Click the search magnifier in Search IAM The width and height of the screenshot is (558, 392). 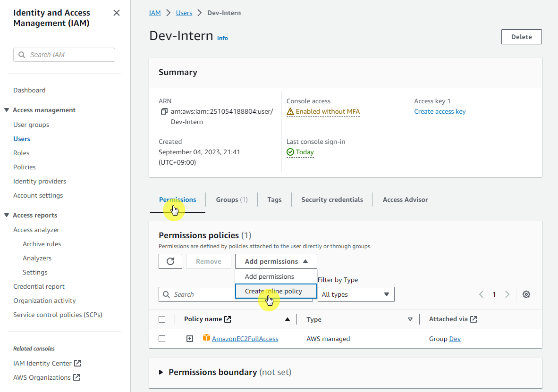(x=22, y=55)
